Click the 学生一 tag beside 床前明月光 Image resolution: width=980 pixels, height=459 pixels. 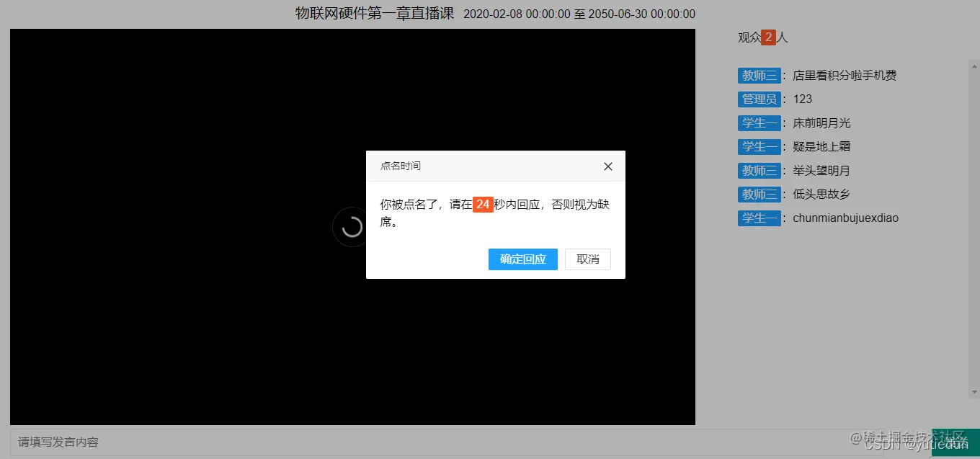pyautogui.click(x=759, y=123)
